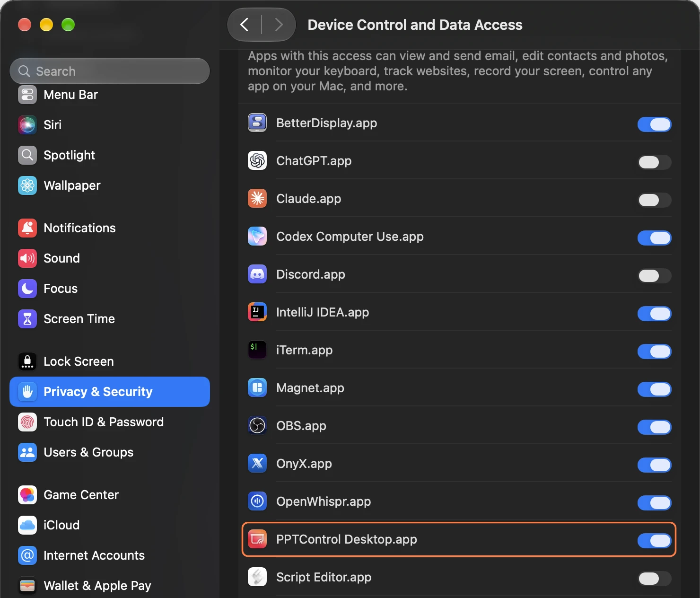
Task: Click the BetterDisplay.app icon
Action: pos(257,123)
